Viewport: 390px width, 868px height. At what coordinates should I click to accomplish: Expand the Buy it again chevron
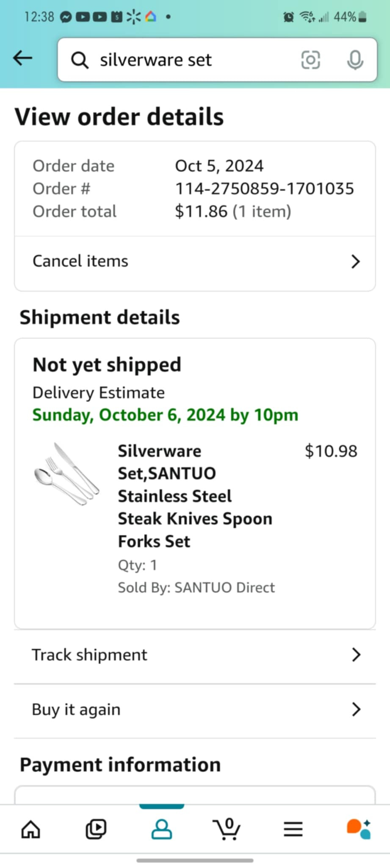356,709
